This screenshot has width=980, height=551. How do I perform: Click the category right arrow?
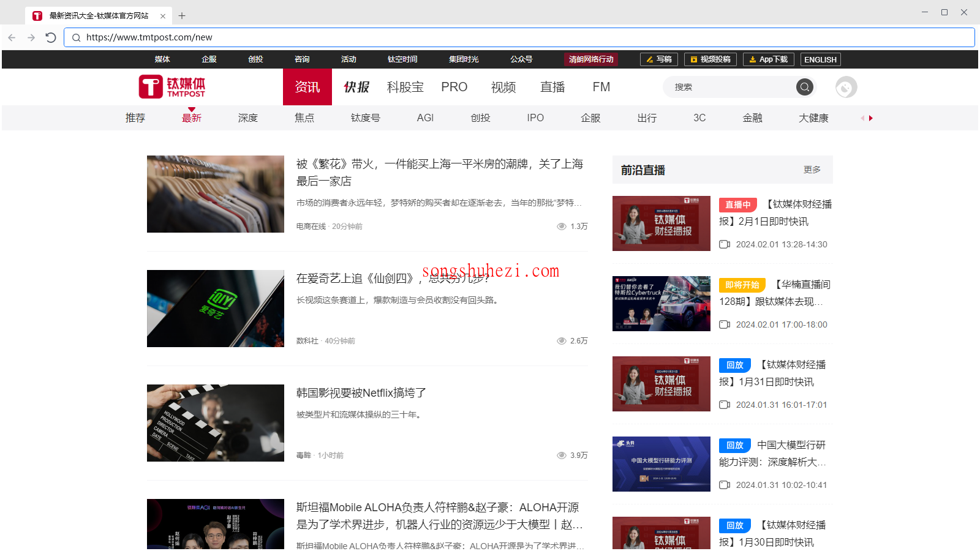870,118
